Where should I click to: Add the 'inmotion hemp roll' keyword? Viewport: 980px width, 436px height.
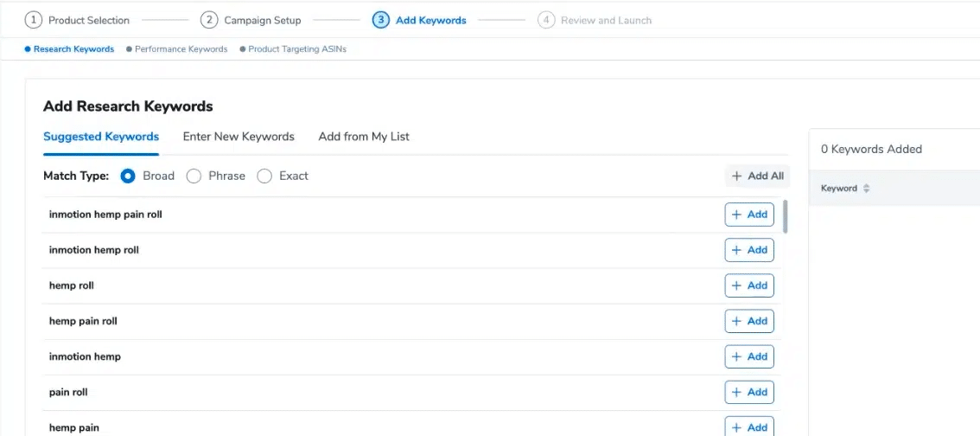748,250
